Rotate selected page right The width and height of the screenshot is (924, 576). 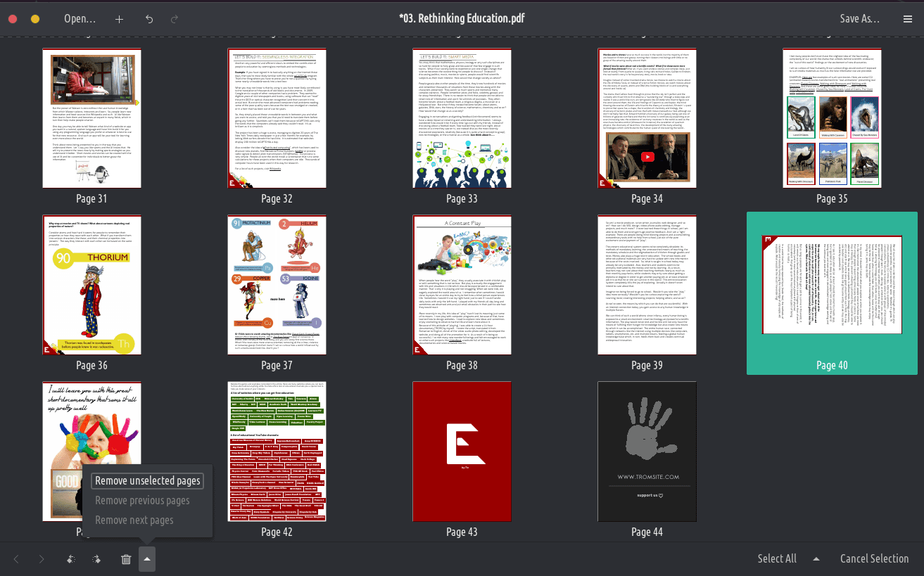tap(96, 559)
